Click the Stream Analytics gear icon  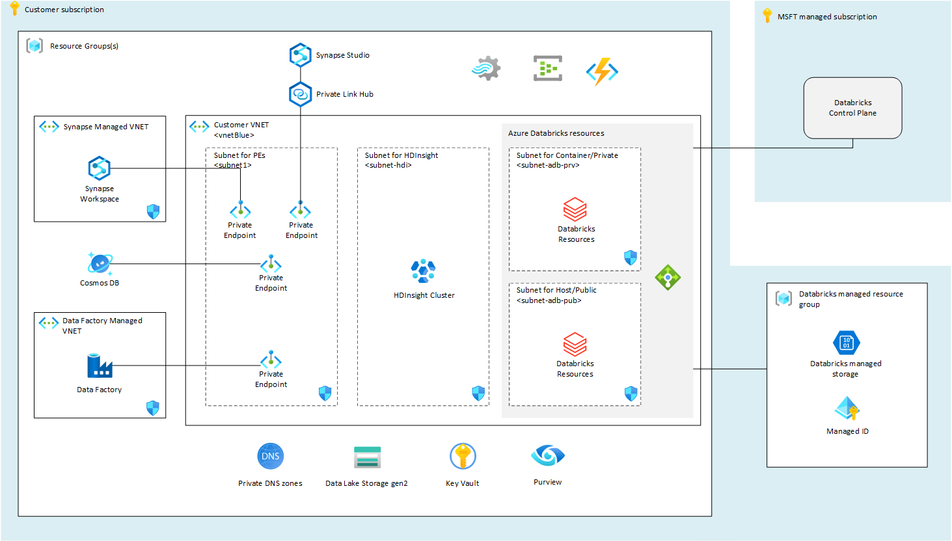pyautogui.click(x=486, y=69)
